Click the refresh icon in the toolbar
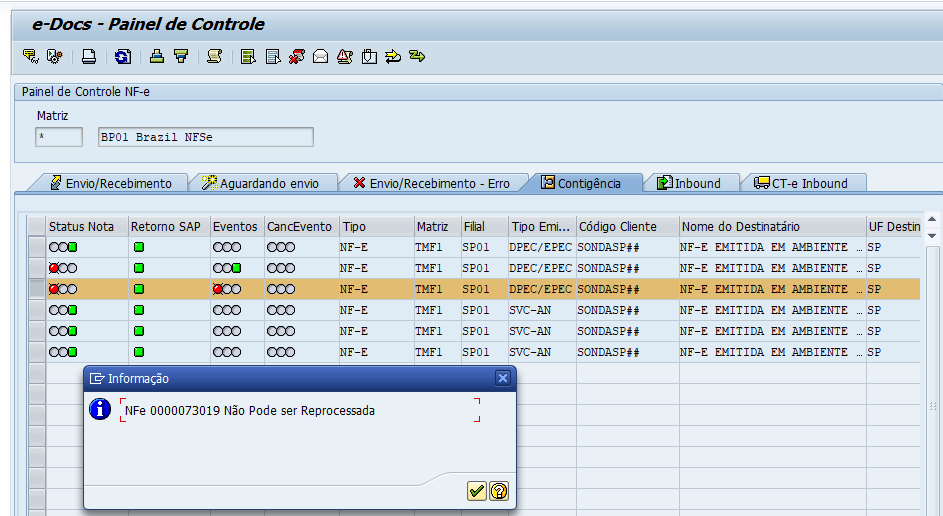 [x=122, y=57]
